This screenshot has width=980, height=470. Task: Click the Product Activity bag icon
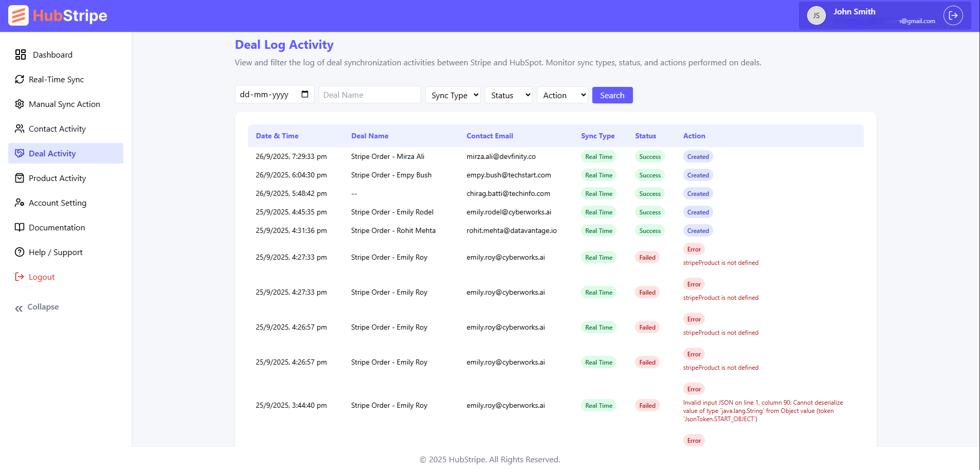pyautogui.click(x=20, y=178)
